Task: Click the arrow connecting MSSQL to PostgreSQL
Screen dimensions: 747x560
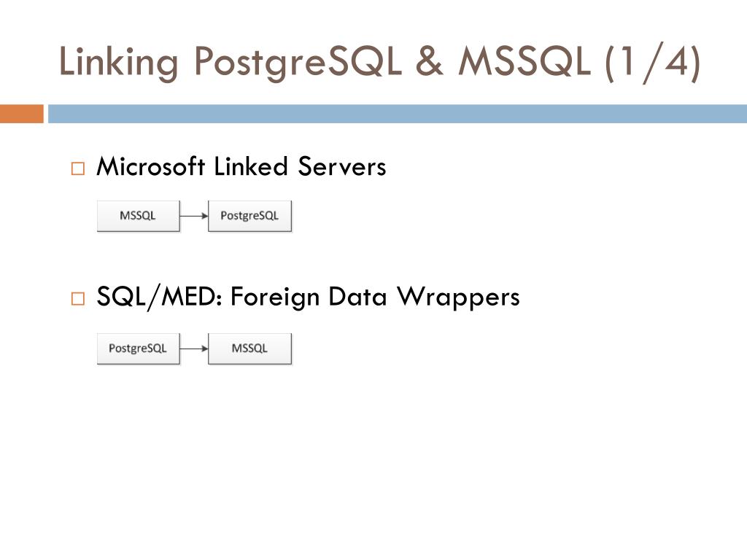Action: (x=194, y=216)
